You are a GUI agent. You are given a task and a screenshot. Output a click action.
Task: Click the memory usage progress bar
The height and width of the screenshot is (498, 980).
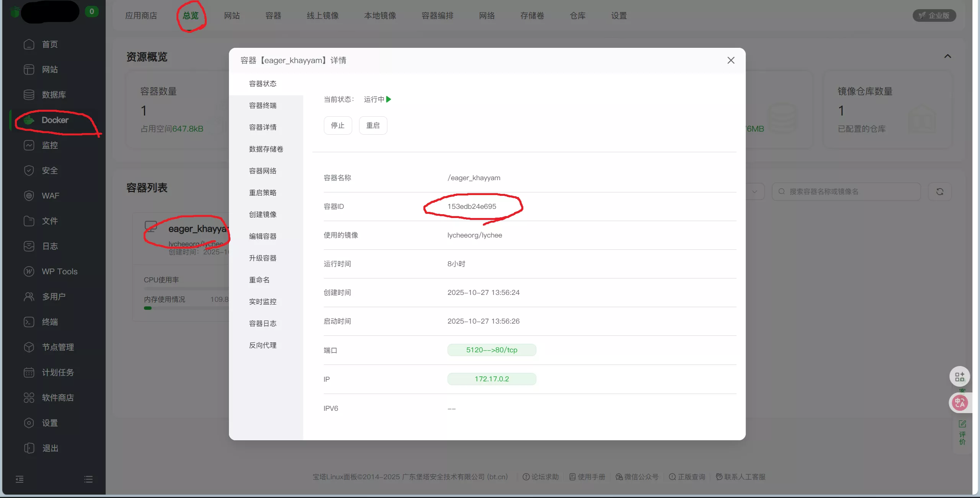tap(184, 308)
